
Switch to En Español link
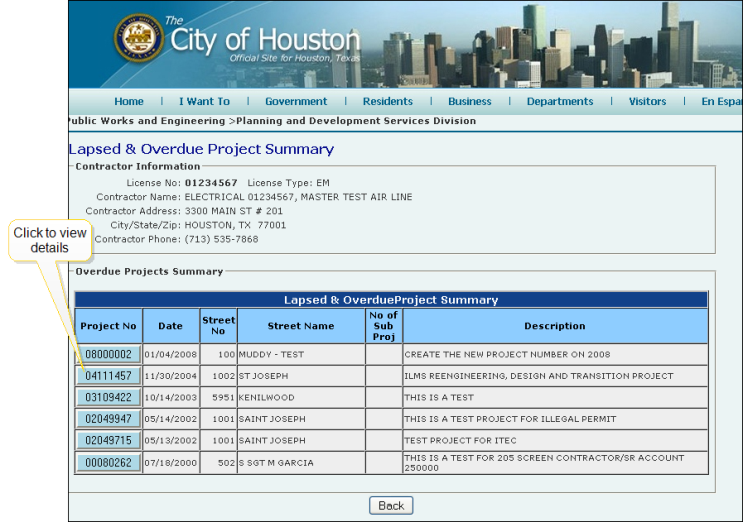(722, 101)
